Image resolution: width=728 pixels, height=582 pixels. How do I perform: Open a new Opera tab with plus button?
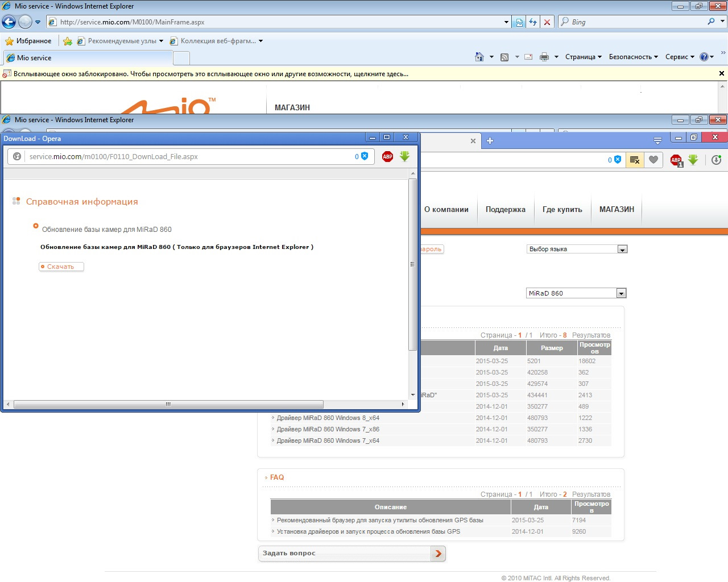pyautogui.click(x=490, y=140)
